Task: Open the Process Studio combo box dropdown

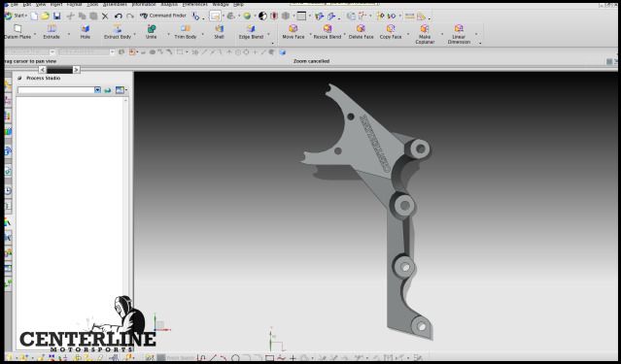Action: [x=97, y=90]
